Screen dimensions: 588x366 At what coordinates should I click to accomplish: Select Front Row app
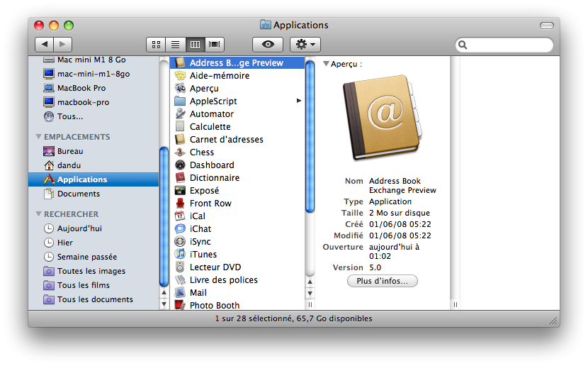coord(237,203)
